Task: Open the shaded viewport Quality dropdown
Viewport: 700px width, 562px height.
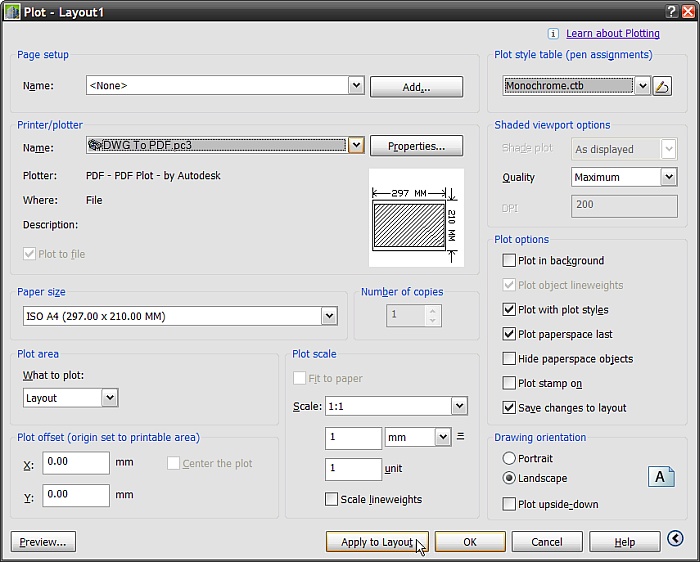Action: (669, 177)
